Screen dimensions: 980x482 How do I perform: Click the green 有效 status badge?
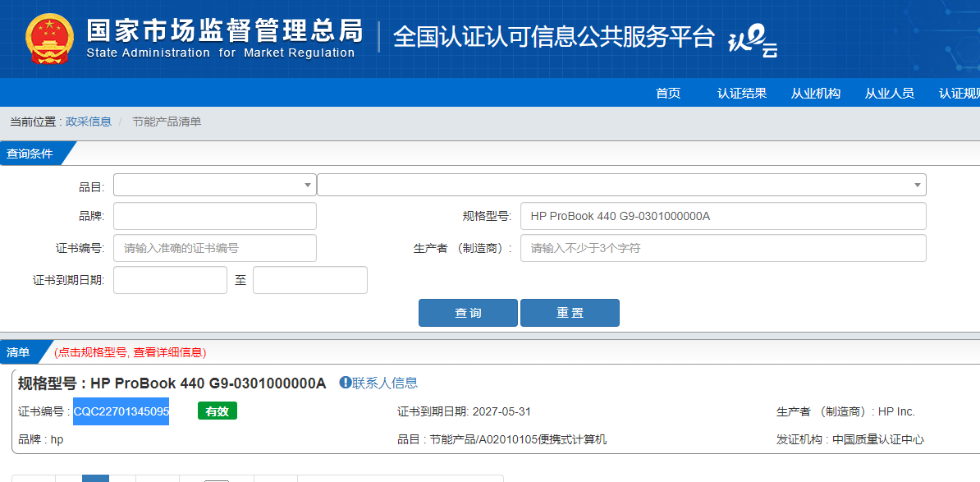point(218,411)
